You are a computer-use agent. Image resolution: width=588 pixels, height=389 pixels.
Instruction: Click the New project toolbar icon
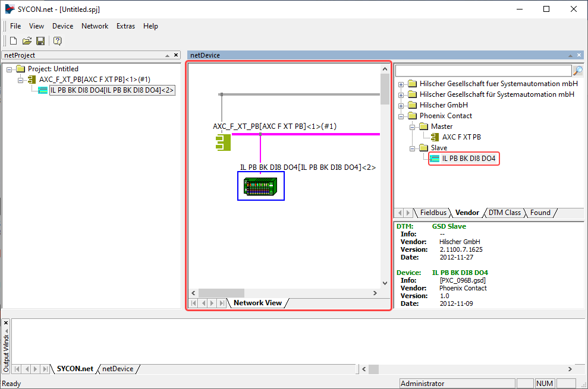coord(14,41)
